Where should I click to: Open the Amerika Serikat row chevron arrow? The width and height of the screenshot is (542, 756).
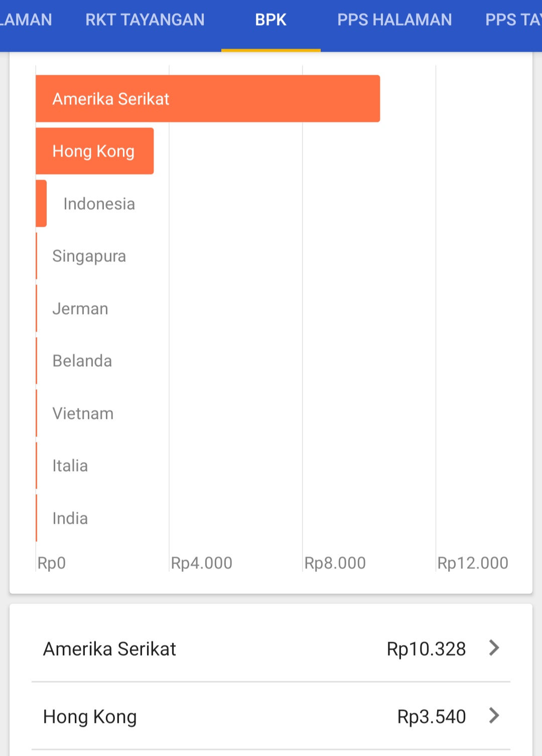(494, 648)
